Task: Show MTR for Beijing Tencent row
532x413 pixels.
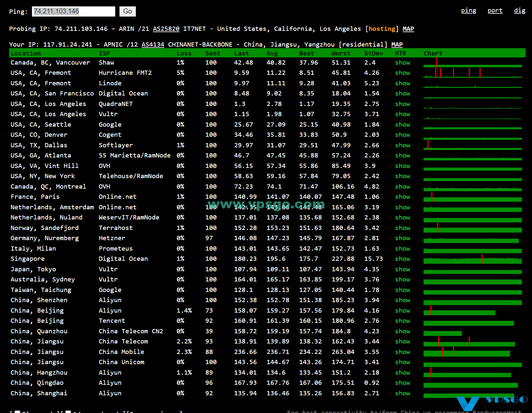Action: (403, 321)
